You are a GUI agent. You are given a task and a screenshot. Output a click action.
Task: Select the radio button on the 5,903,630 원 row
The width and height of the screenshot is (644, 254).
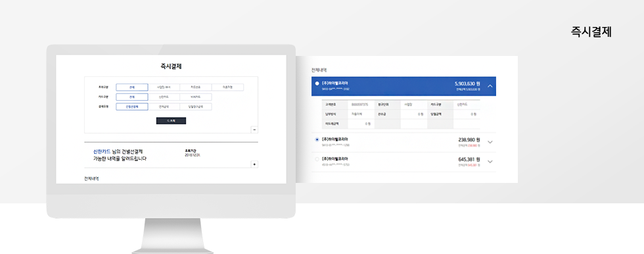click(317, 84)
